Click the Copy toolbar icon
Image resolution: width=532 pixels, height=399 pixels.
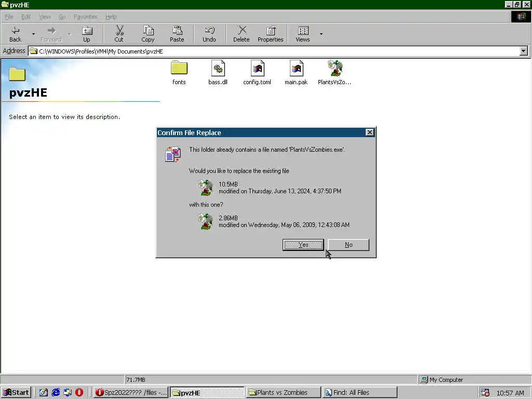coord(148,34)
